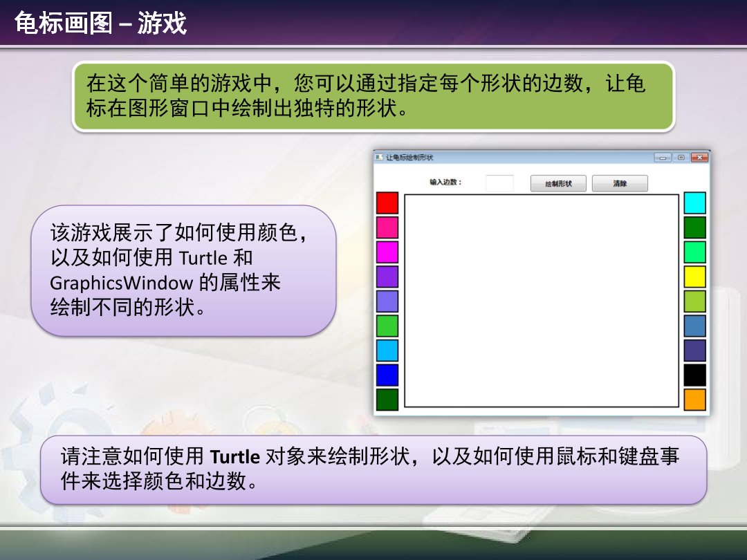
Task: Click the 绘制形状 button
Action: coord(558,183)
